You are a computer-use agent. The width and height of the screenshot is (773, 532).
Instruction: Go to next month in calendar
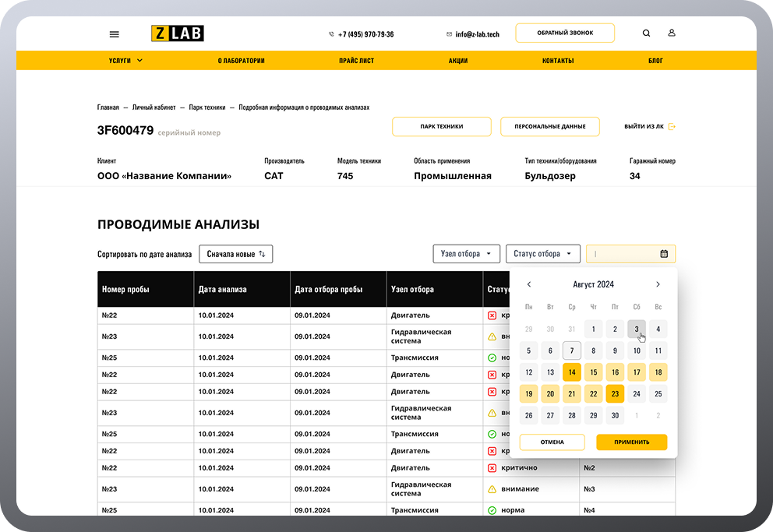point(658,284)
